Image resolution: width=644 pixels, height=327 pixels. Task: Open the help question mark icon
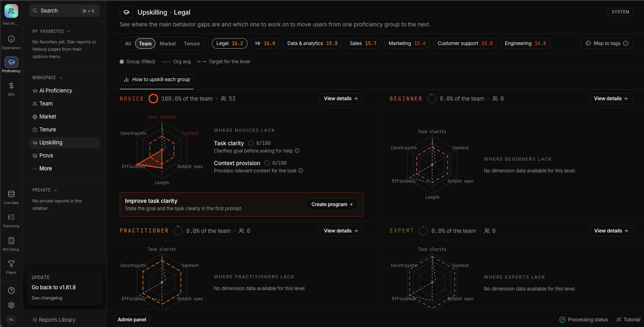[x=11, y=290]
